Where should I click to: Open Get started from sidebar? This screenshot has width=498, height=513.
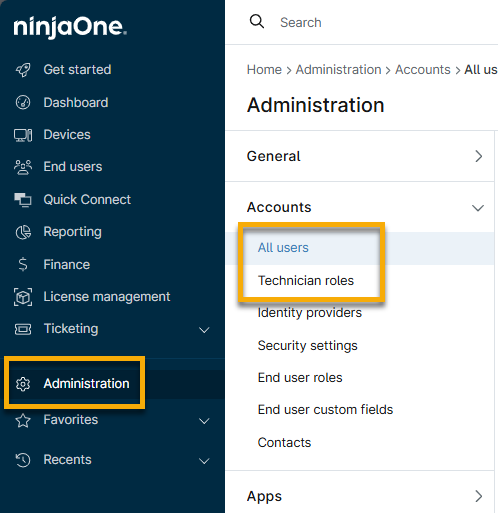tap(77, 70)
